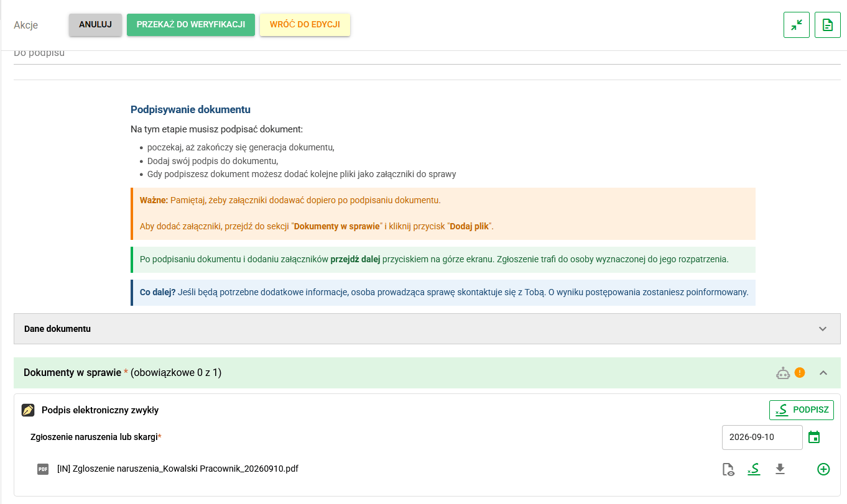Click the orange Ważne notice first line
Screen dimensions: 847x504
[x=290, y=200]
